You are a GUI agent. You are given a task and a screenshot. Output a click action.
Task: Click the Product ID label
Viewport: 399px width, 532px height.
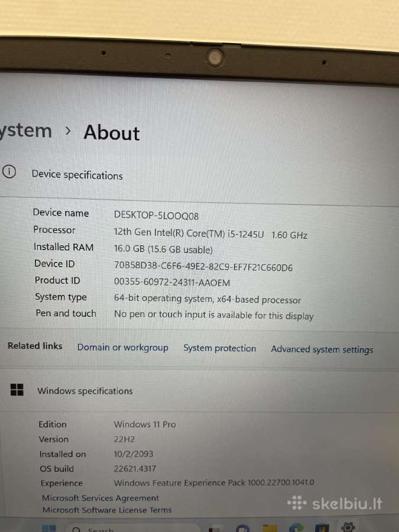click(57, 280)
